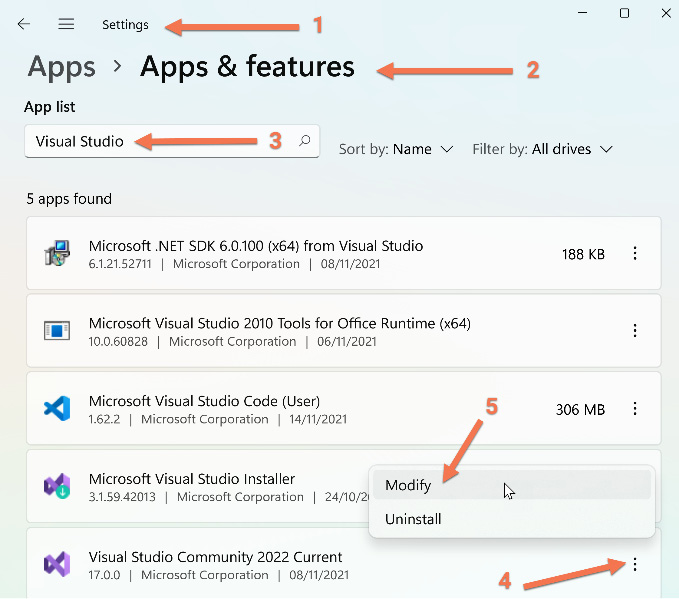679x599 pixels.
Task: Click the Settings window title
Action: click(125, 25)
